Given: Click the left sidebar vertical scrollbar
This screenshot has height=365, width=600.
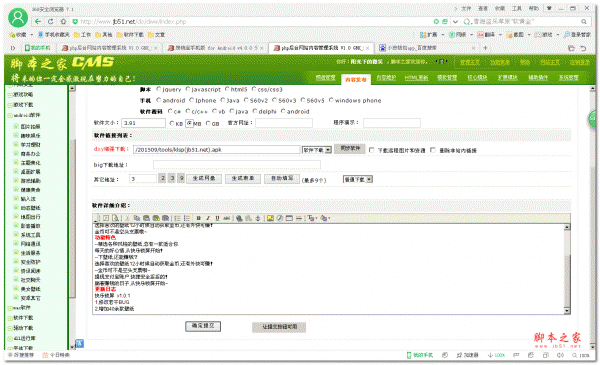Looking at the screenshot, I should coord(72,217).
